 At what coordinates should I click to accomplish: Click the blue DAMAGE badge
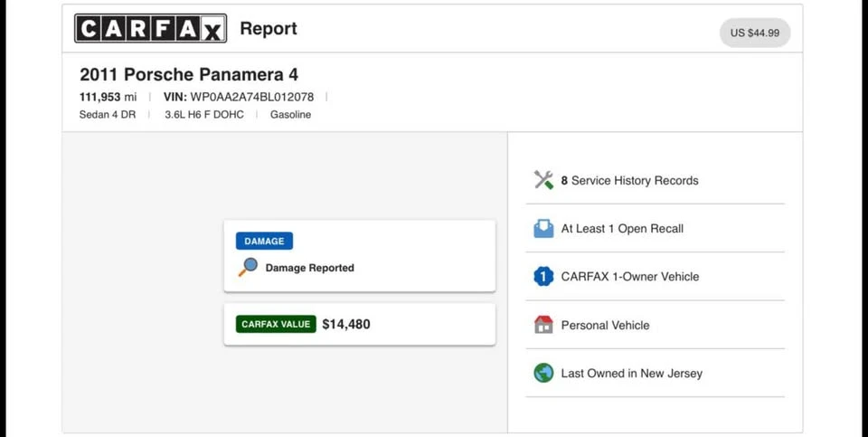click(264, 241)
